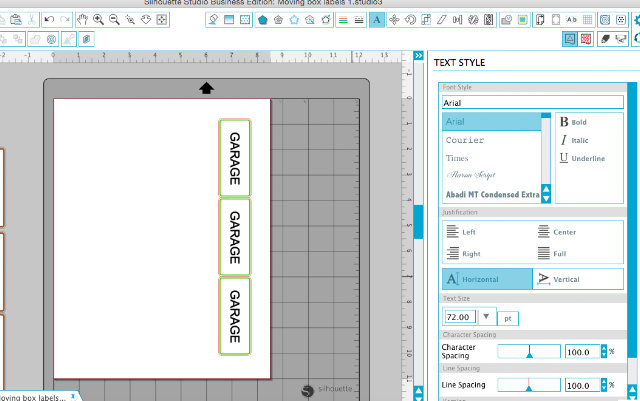
Task: Select the Pan hand tool
Action: pos(82,20)
